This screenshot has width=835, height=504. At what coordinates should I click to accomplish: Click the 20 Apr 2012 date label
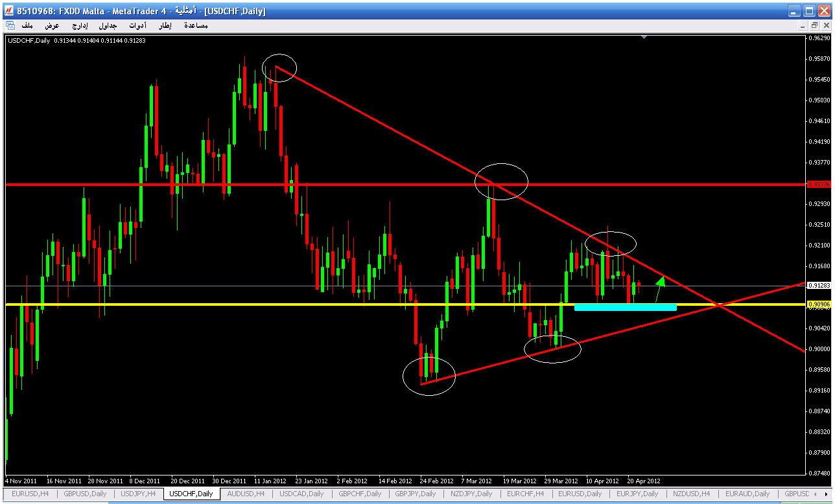point(643,481)
